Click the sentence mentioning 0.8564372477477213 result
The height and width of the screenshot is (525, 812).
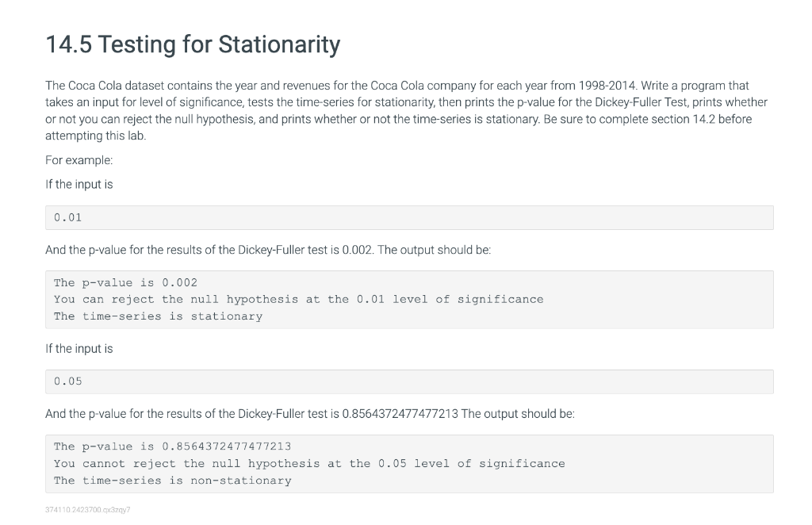(x=310, y=414)
